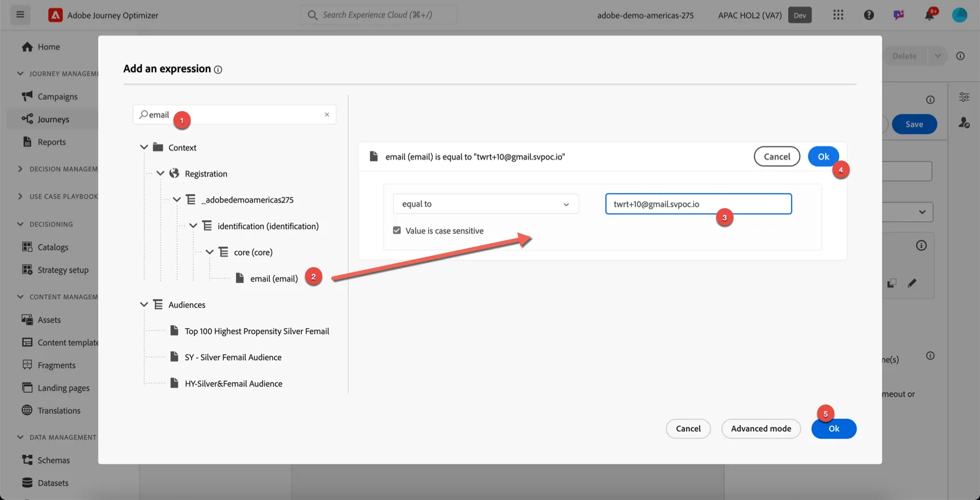Select HY-Silver&Femail Audience
The width and height of the screenshot is (980, 500).
[233, 384]
